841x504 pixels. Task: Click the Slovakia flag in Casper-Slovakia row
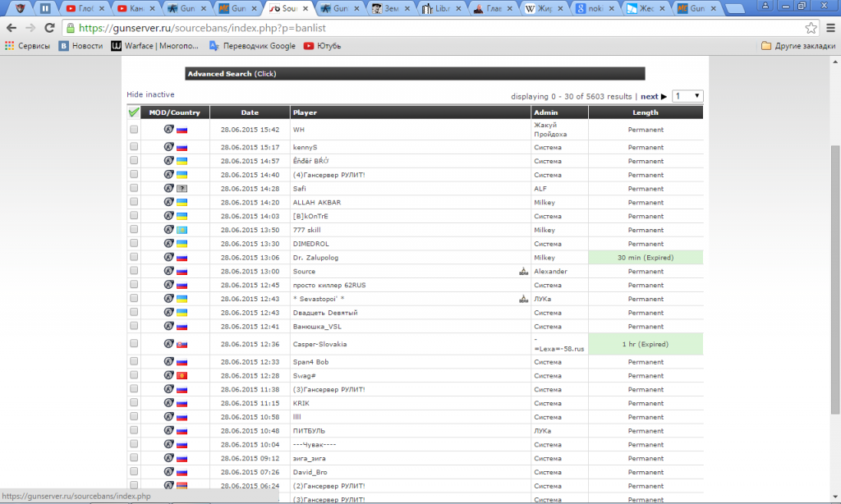tap(182, 345)
